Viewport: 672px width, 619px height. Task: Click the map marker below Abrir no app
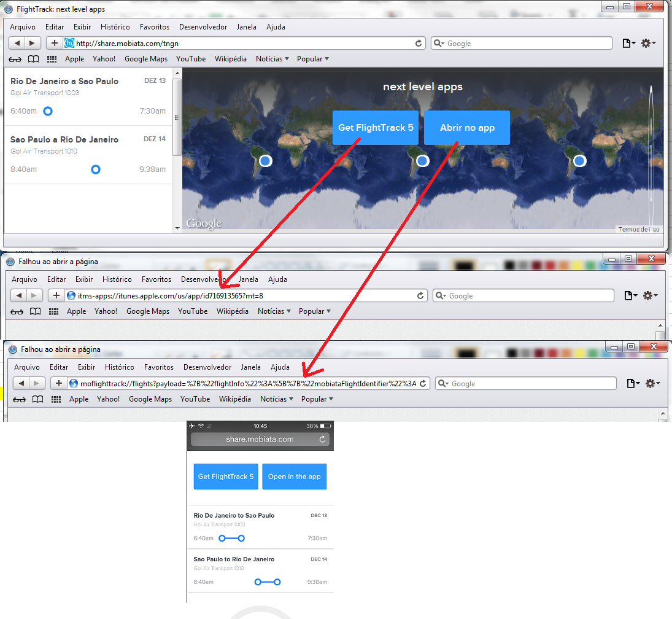pyautogui.click(x=423, y=161)
